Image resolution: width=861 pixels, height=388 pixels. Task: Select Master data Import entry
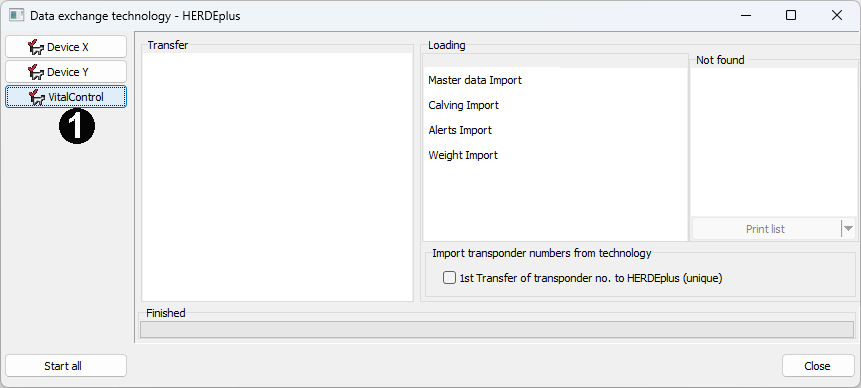475,80
